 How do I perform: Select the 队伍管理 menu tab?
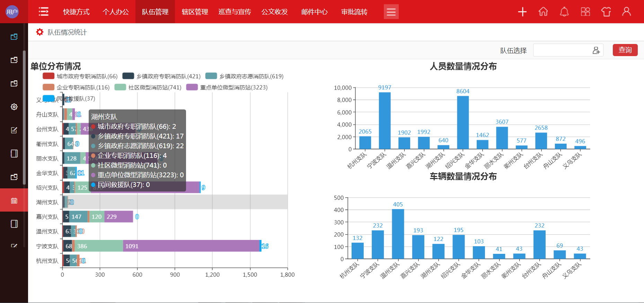tap(155, 12)
